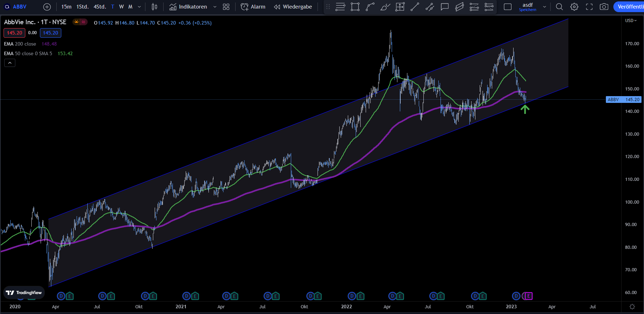The width and height of the screenshot is (644, 314).
Task: Click the earnings marker near April 2022
Action: [400, 296]
